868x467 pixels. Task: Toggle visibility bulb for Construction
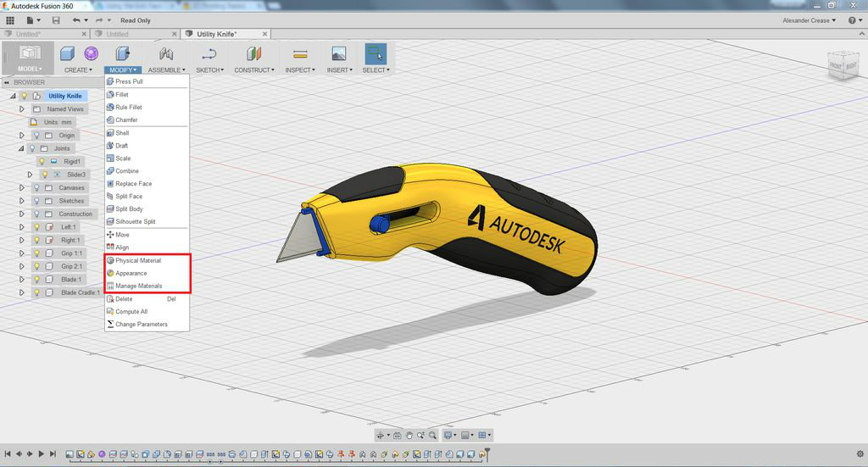pos(36,214)
